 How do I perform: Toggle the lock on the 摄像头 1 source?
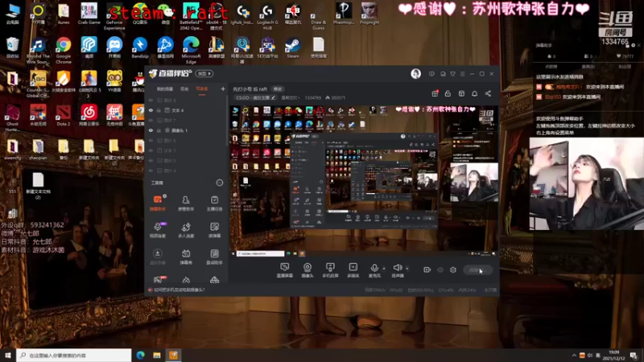click(159, 130)
